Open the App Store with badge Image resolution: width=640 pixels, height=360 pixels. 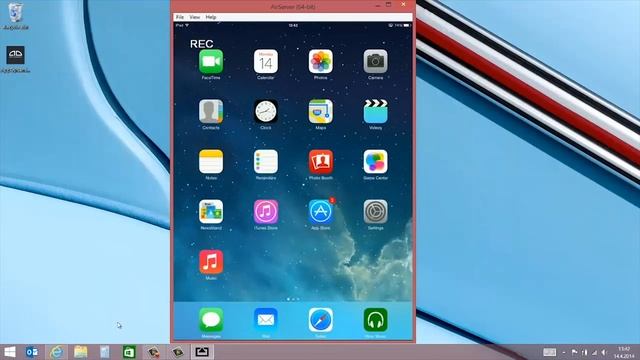[320, 212]
